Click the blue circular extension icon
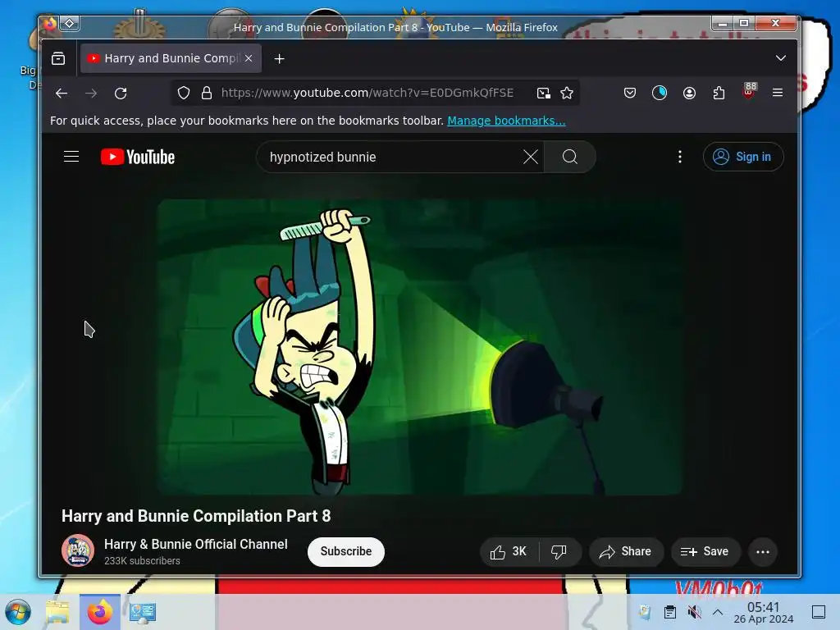Viewport: 840px width, 630px height. [660, 94]
